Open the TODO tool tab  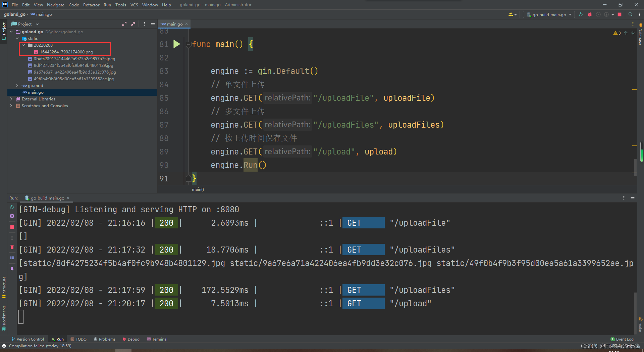[x=78, y=339]
